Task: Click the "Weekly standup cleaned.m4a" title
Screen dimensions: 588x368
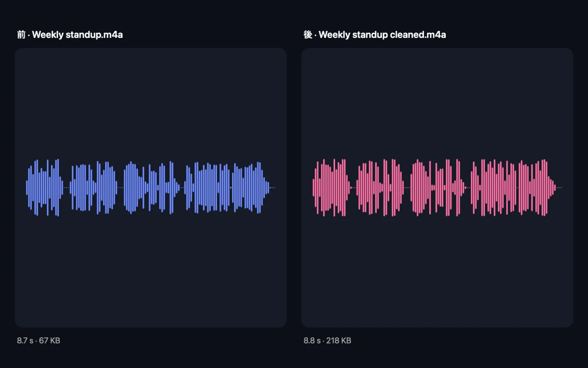Action: click(382, 34)
